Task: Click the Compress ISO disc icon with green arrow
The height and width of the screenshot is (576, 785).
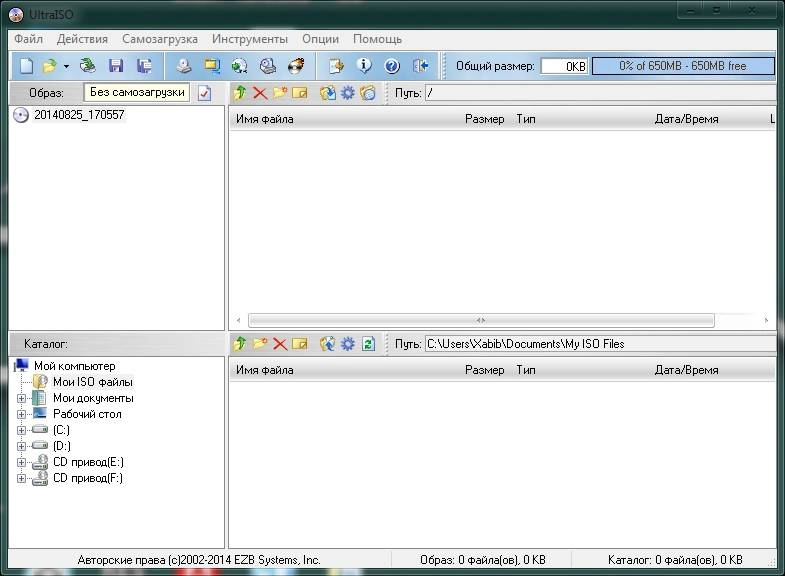Action: click(240, 66)
